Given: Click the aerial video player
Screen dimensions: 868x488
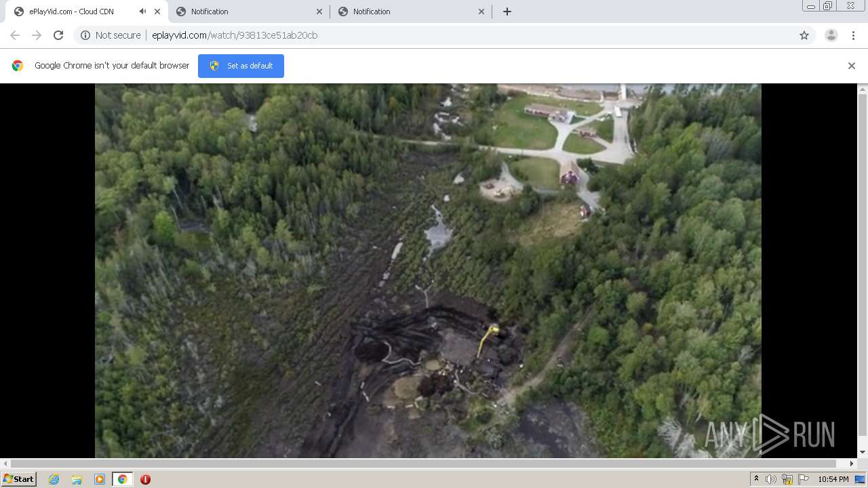Looking at the screenshot, I should click(428, 270).
